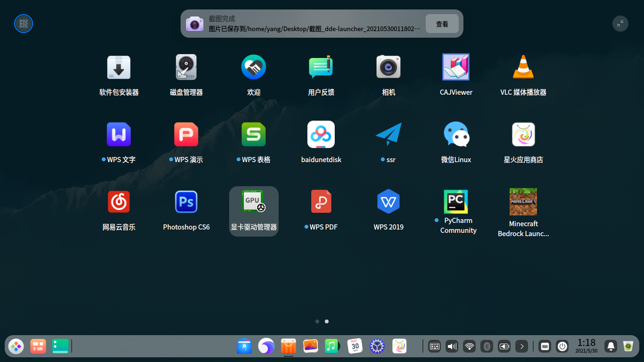Launch PyCharm Community

click(x=456, y=202)
